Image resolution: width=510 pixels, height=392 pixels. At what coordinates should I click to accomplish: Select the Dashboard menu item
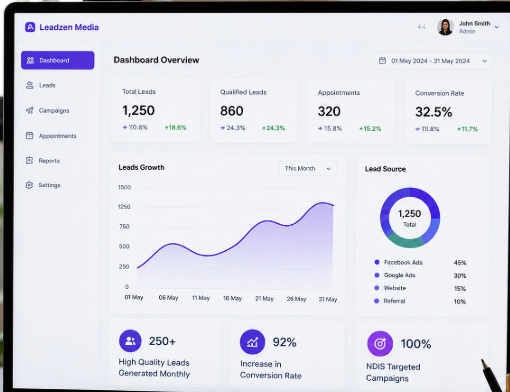click(x=58, y=60)
